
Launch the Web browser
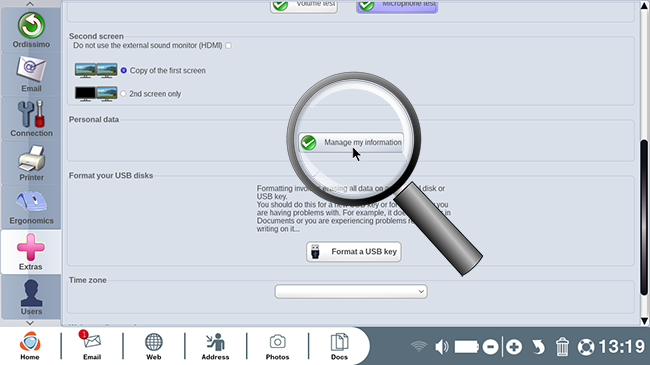point(153,346)
